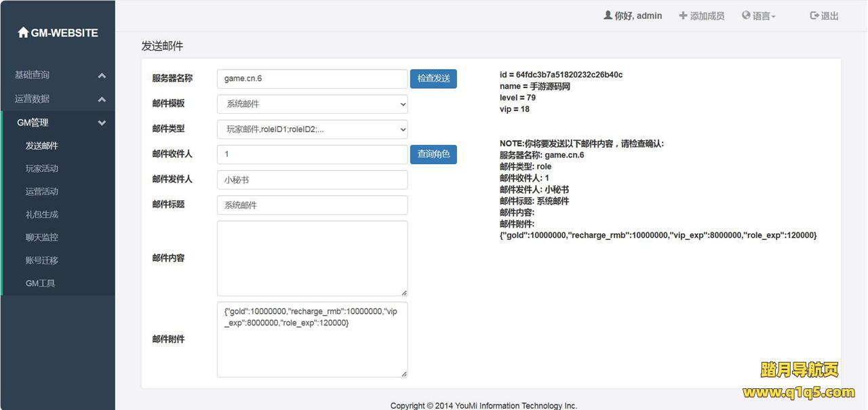Expand the 运营数据 sidebar section chevron

point(102,100)
